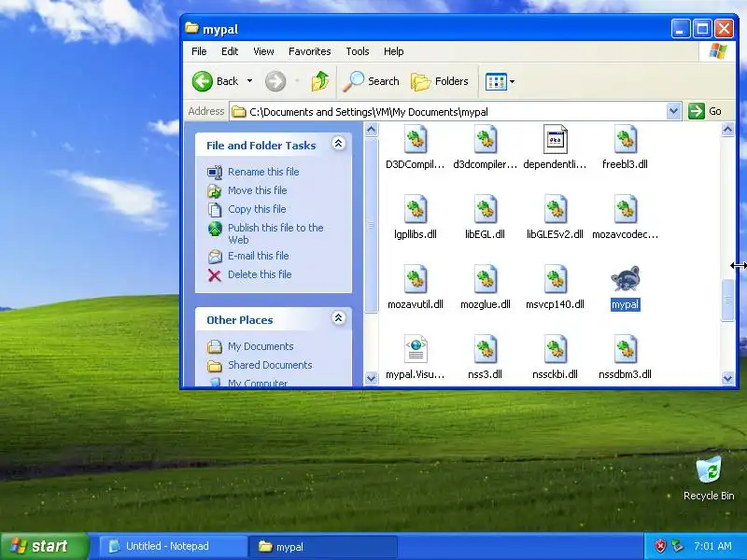Open the Tools menu
This screenshot has width=747, height=560.
pyautogui.click(x=358, y=51)
